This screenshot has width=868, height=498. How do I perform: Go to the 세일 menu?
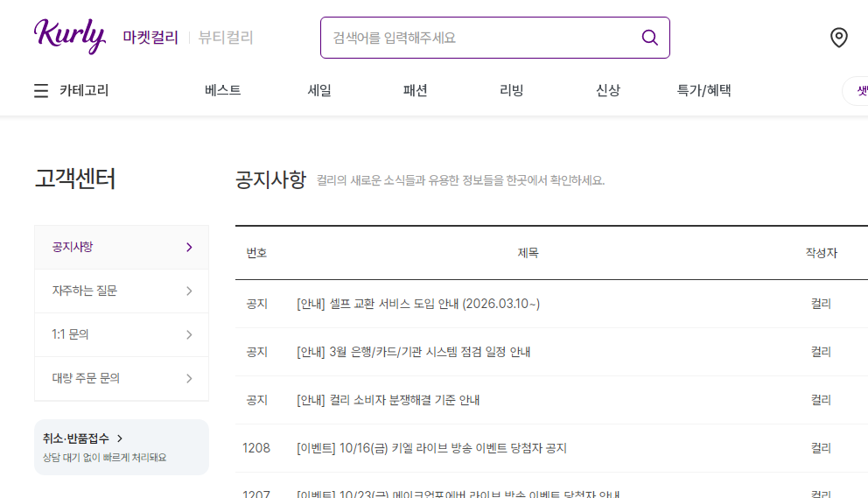point(319,90)
